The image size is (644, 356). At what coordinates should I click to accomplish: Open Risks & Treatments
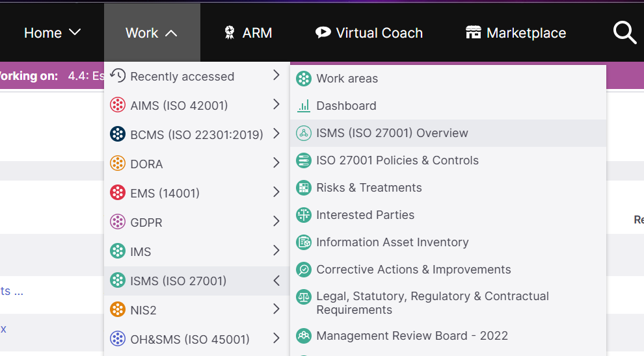pyautogui.click(x=448, y=188)
